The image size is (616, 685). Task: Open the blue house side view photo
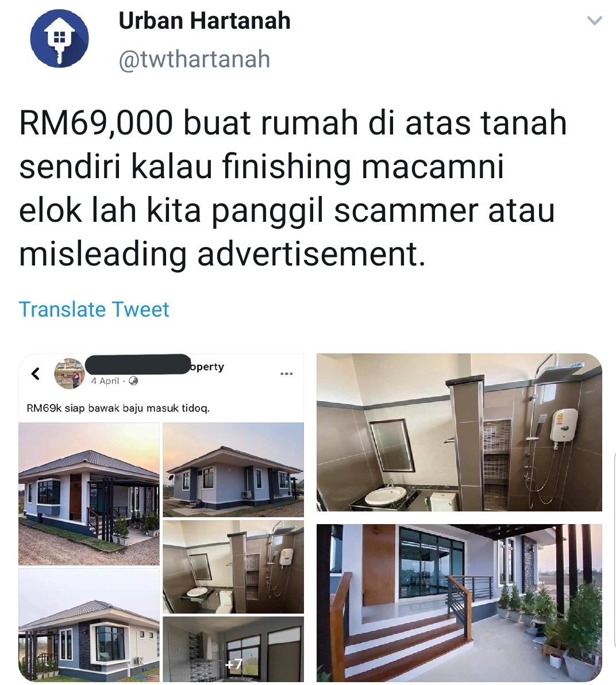[x=233, y=470]
